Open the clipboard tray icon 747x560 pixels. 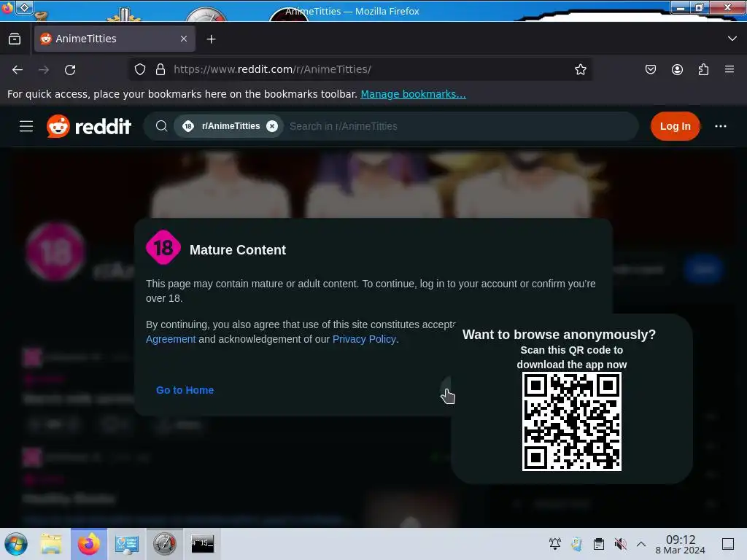(x=599, y=544)
